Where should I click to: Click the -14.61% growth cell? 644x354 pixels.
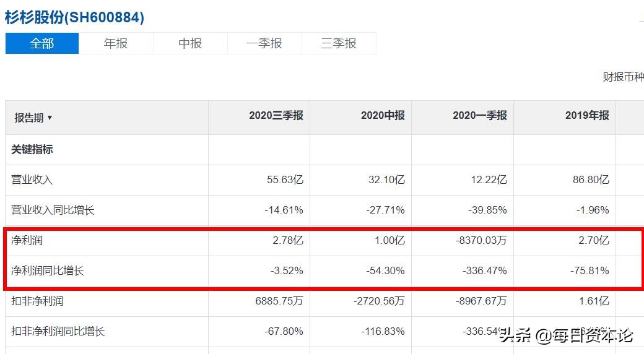pos(284,210)
